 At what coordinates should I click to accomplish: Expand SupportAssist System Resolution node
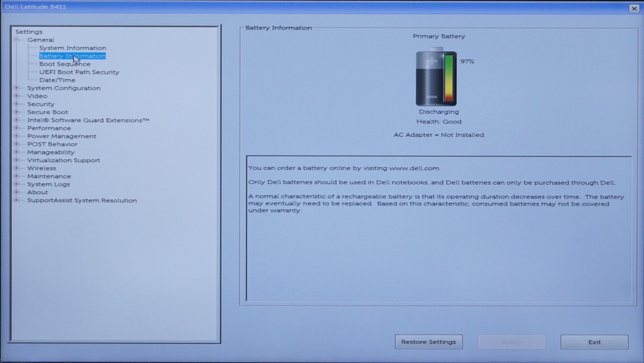[17, 200]
